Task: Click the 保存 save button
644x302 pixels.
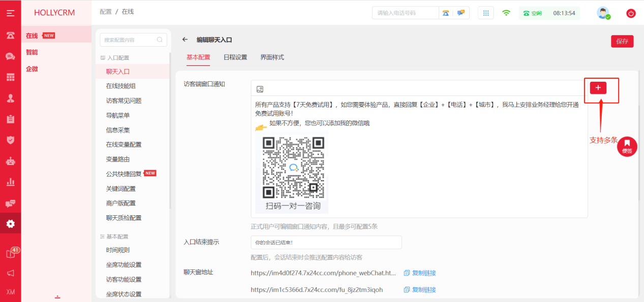Action: pyautogui.click(x=622, y=42)
